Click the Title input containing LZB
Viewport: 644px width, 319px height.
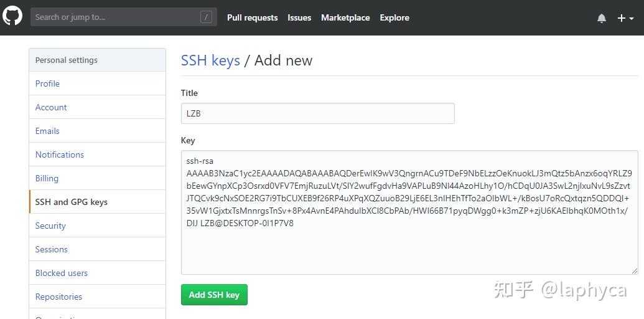317,113
